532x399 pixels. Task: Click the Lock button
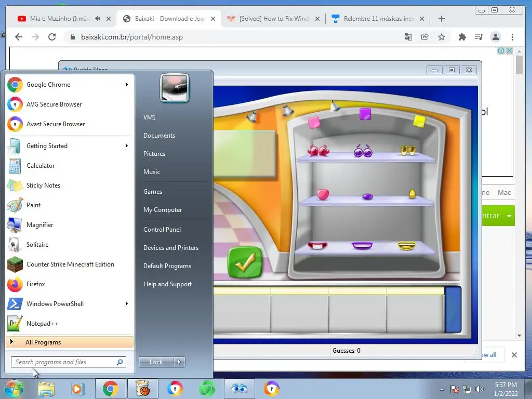coord(156,362)
